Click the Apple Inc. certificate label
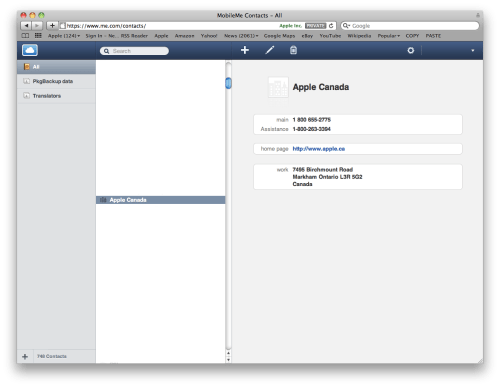Image resolution: width=500 pixels, height=384 pixels. (x=291, y=26)
